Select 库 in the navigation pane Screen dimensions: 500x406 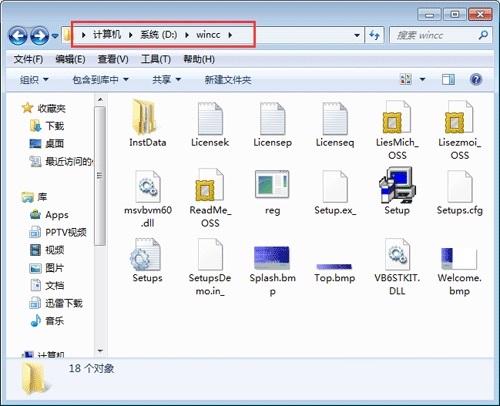click(34, 197)
